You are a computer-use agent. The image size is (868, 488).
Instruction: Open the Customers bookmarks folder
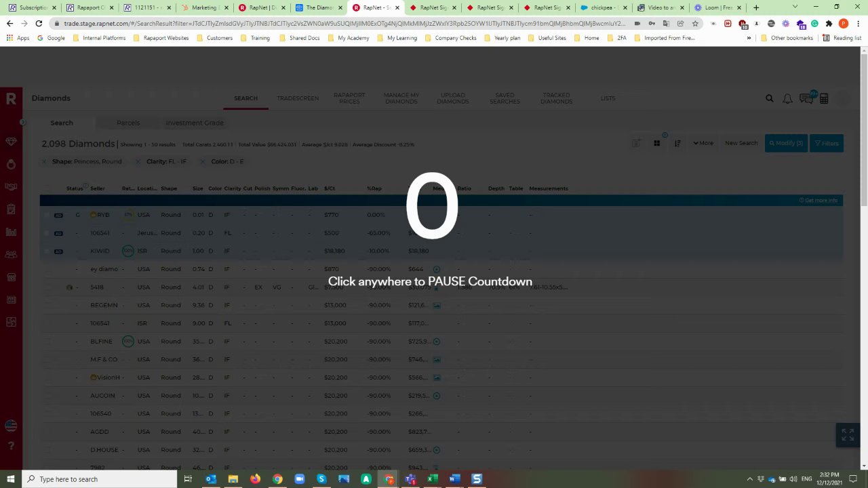214,38
